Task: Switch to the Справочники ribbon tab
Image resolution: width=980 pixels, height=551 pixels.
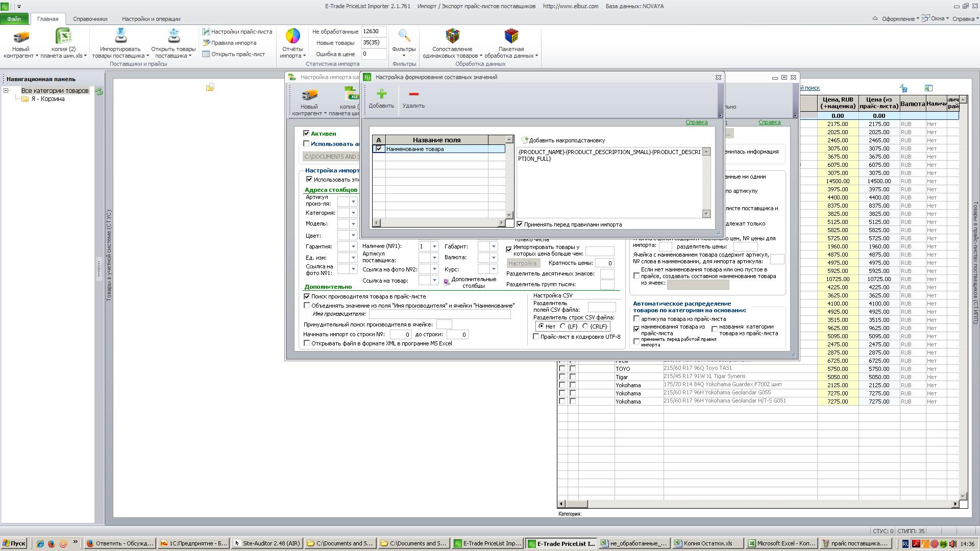Action: [x=90, y=19]
